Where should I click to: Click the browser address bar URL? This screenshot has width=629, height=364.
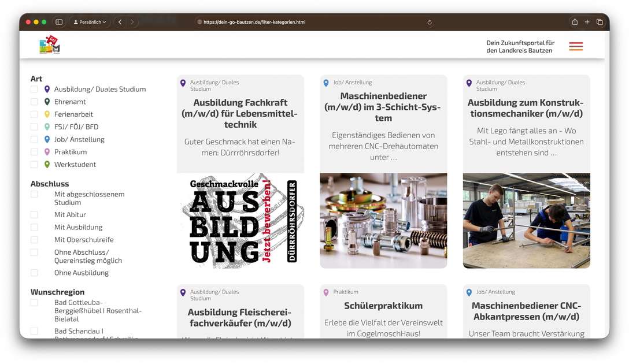tap(254, 23)
